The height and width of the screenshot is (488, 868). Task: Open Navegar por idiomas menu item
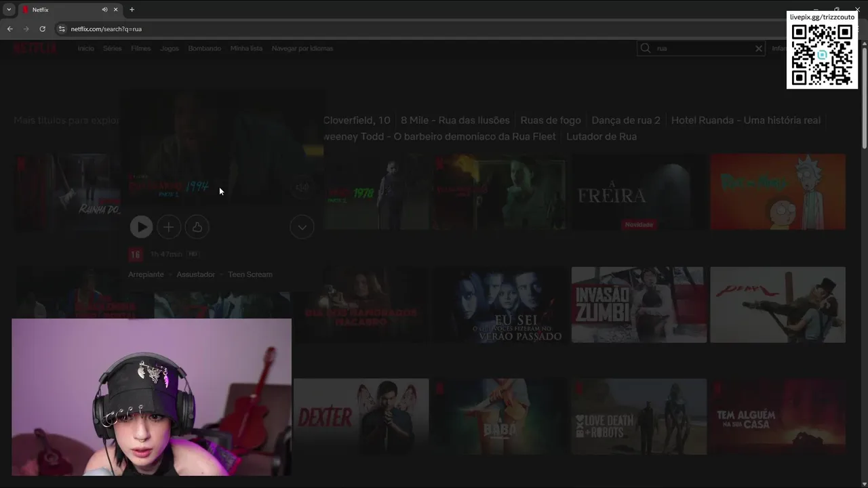(302, 49)
